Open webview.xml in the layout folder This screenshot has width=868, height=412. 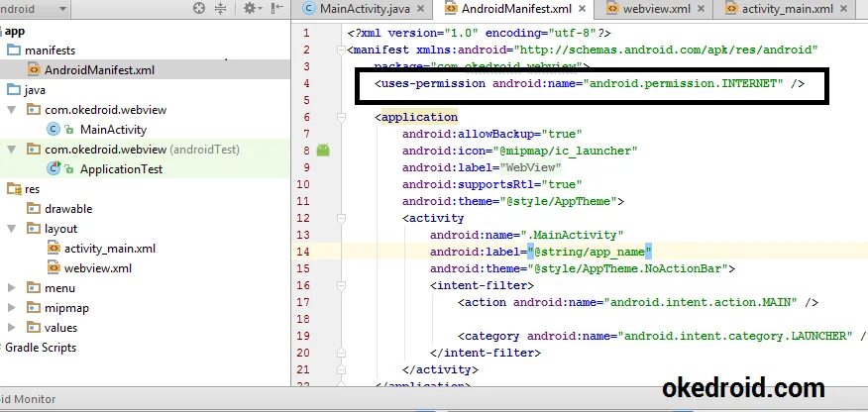click(98, 268)
